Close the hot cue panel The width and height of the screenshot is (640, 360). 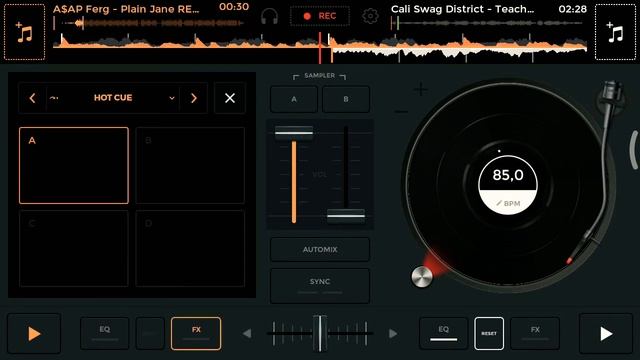point(230,98)
